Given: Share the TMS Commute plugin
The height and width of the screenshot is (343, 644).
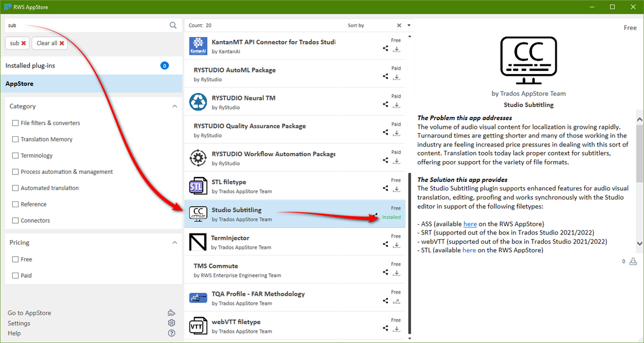Looking at the screenshot, I should [385, 272].
